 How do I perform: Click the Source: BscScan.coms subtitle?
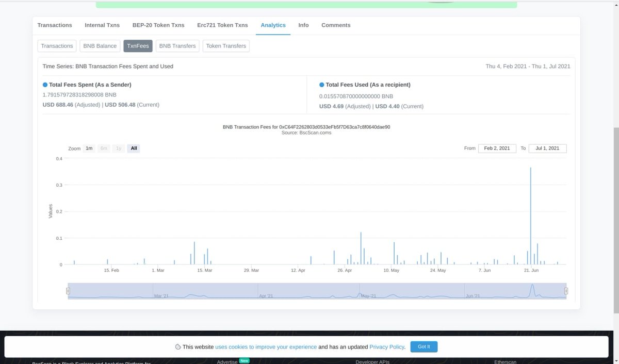point(306,133)
